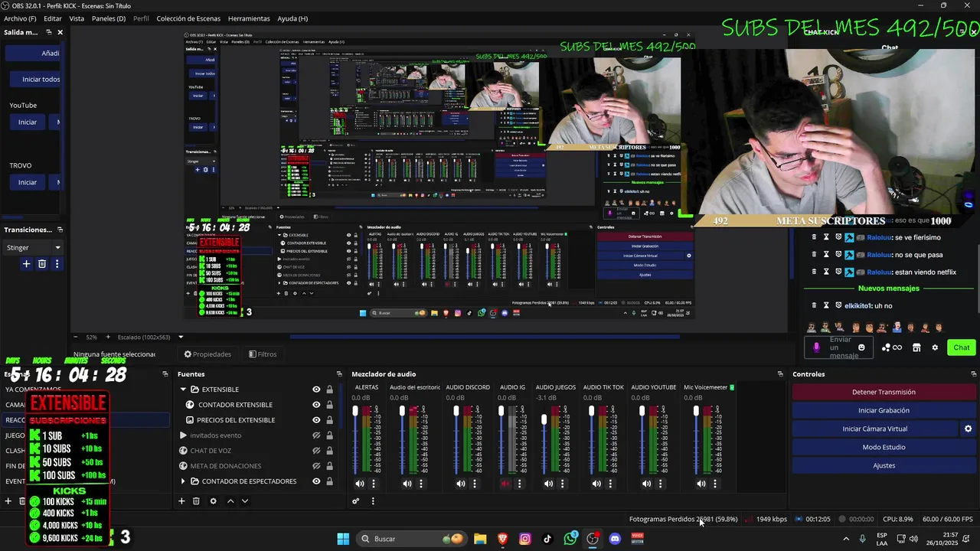Show invitados evento source eye icon
Screen dimensions: 980x551
point(316,435)
